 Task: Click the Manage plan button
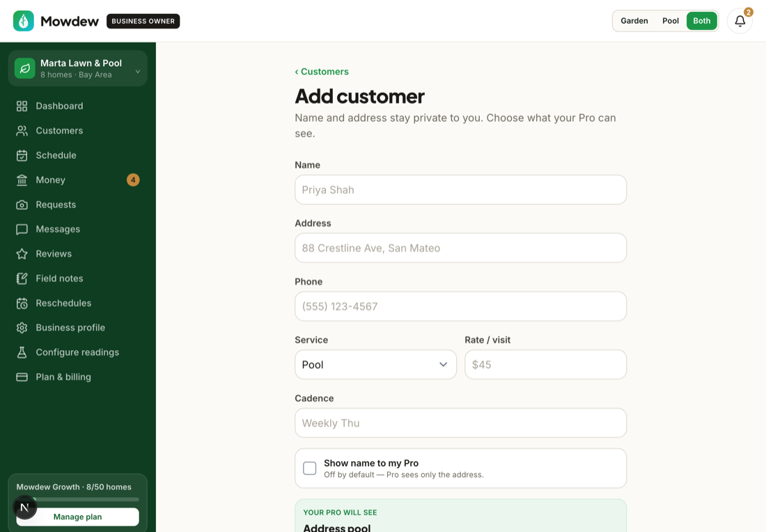[x=78, y=517]
